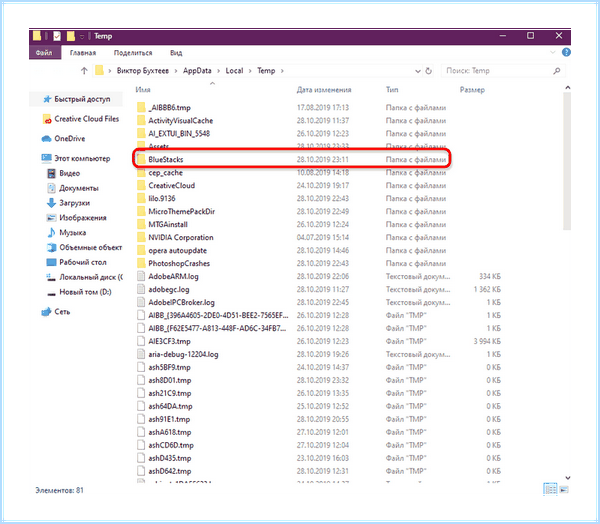
Task: Select the ash5BF9.tmp file
Action: click(169, 367)
